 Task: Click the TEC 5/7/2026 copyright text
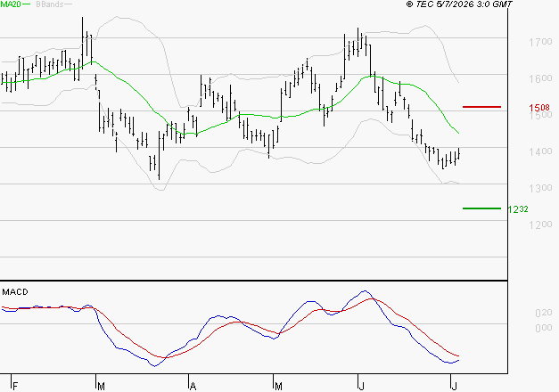click(459, 4)
